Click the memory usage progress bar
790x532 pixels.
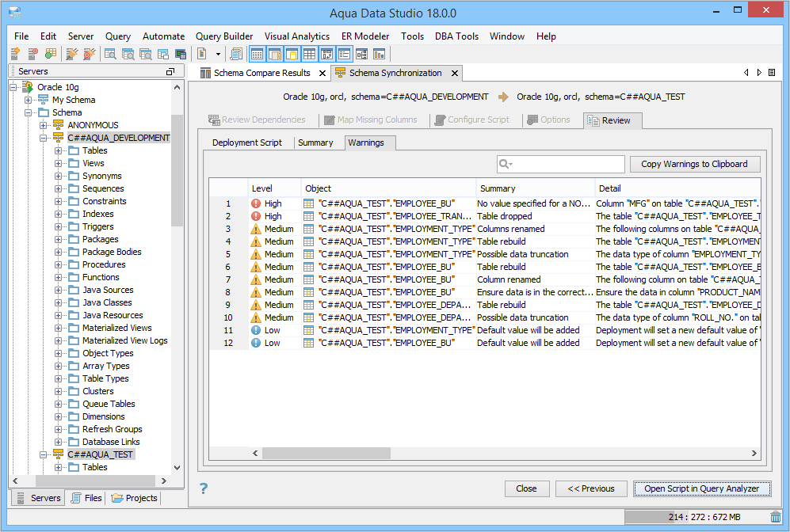pos(696,517)
